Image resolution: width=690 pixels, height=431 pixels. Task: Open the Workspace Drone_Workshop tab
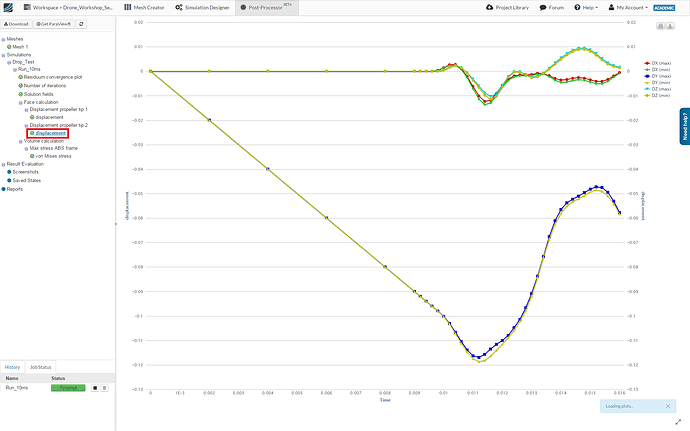point(68,7)
